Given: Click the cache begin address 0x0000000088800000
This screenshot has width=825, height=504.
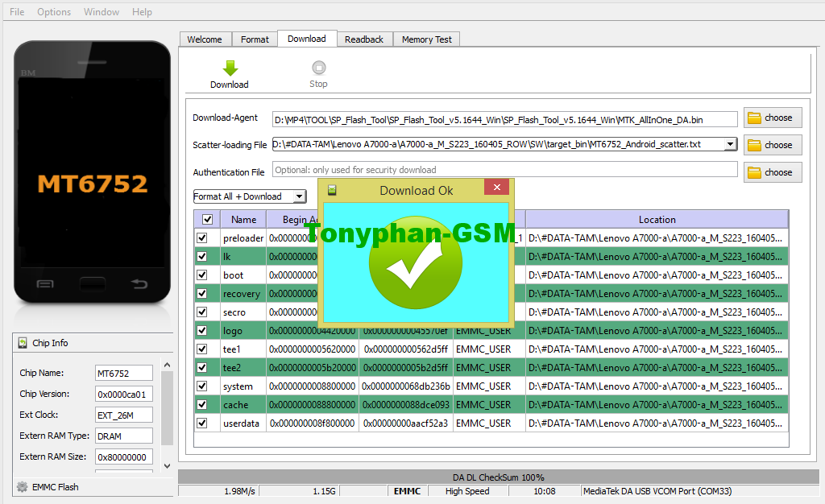Looking at the screenshot, I should [313, 405].
